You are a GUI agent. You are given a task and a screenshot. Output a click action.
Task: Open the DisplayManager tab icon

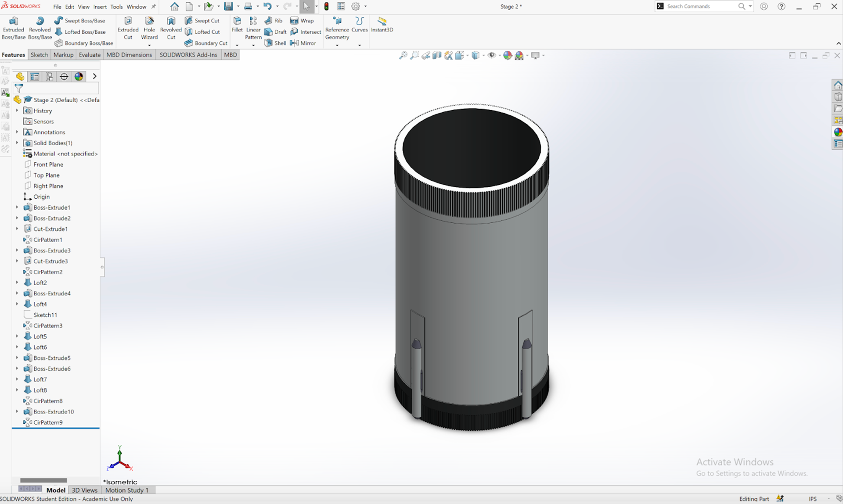pyautogui.click(x=79, y=76)
